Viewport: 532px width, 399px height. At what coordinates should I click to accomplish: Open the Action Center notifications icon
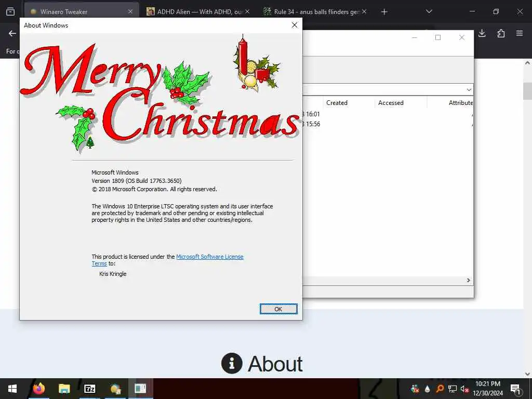click(516, 389)
